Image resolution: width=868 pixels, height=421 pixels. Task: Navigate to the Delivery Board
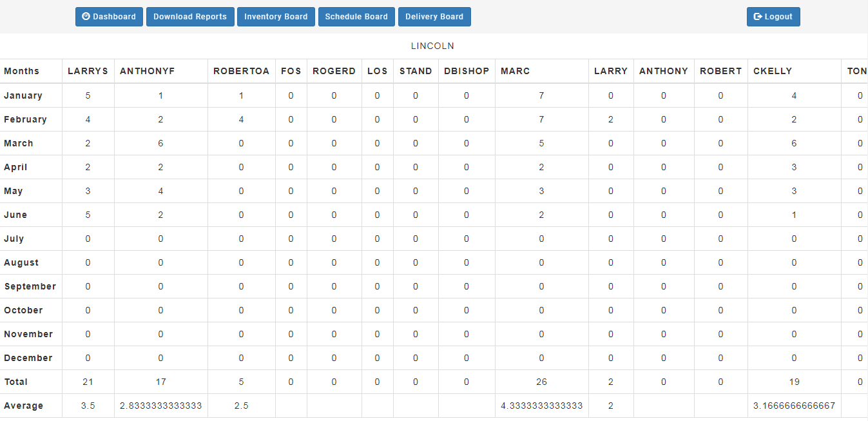pos(434,17)
